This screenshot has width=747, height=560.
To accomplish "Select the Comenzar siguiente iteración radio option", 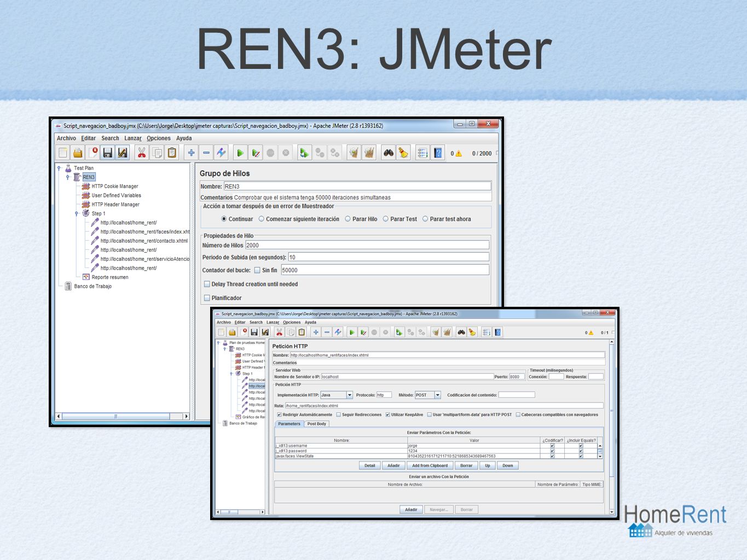I will [x=262, y=219].
